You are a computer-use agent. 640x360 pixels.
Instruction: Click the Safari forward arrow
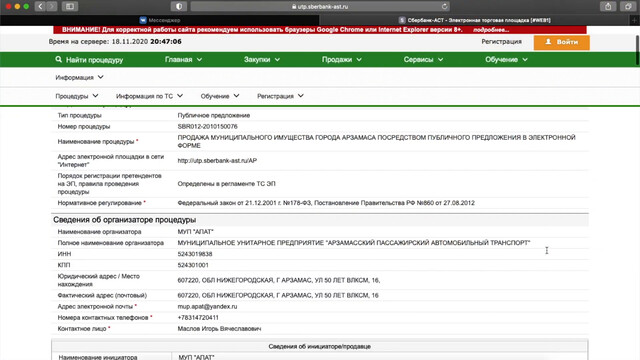(x=51, y=7)
